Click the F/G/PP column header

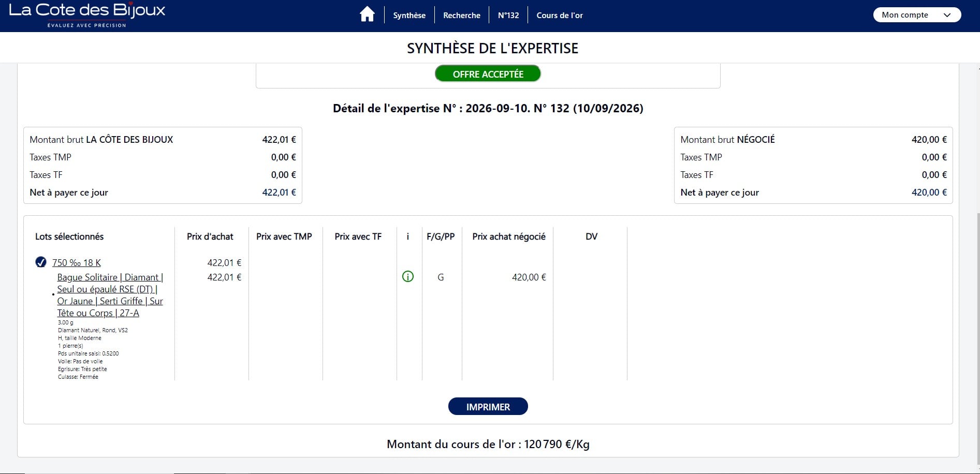pyautogui.click(x=441, y=236)
